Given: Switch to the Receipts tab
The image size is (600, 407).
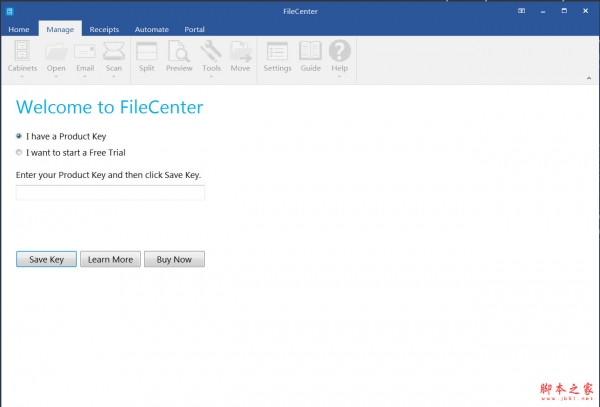Looking at the screenshot, I should point(104,30).
